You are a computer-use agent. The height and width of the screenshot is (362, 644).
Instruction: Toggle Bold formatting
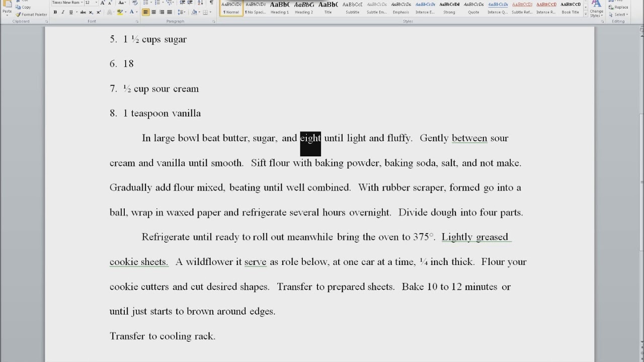55,12
